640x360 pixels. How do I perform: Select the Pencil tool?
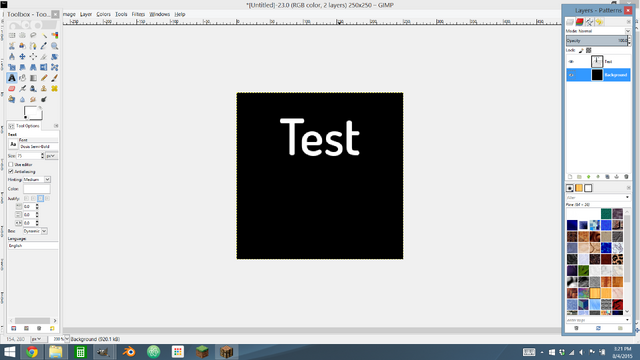(44, 78)
